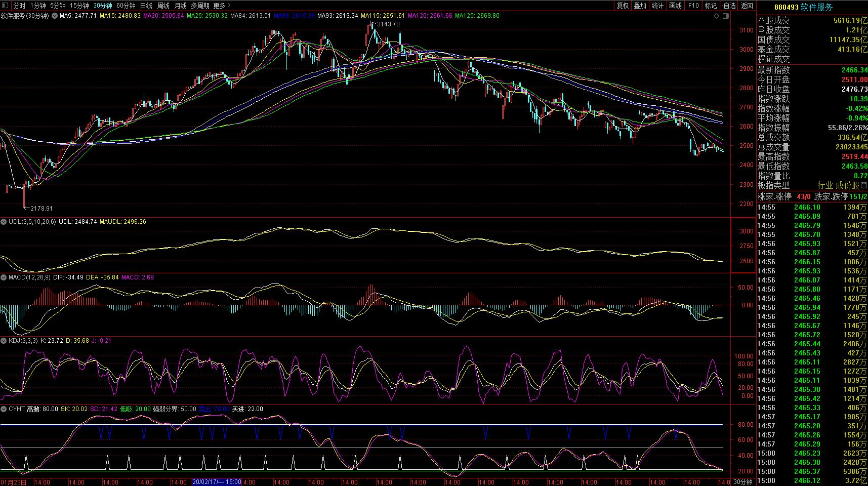Open the 画线 drawing tools
Image resolution: width=868 pixels, height=486 pixels.
(x=676, y=6)
